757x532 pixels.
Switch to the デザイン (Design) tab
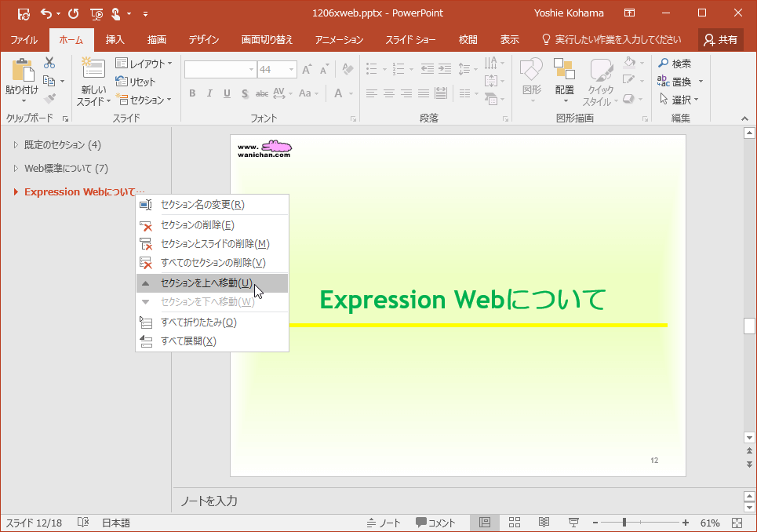204,39
